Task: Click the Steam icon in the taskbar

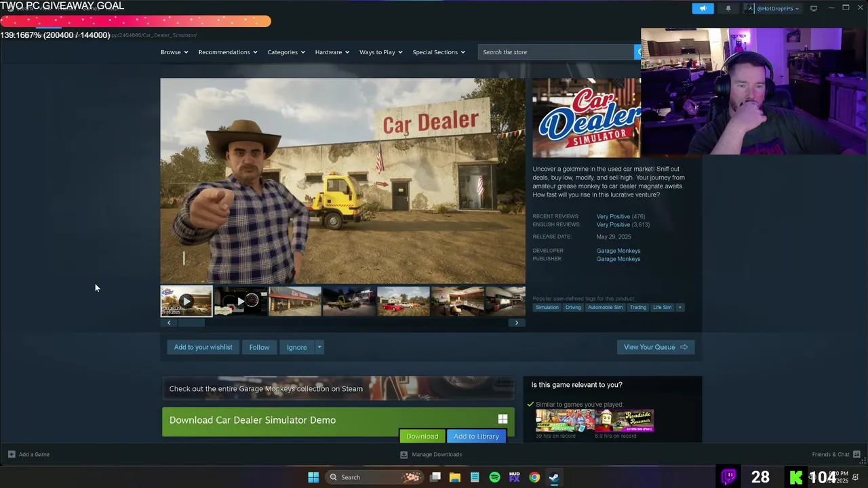Action: point(554,477)
